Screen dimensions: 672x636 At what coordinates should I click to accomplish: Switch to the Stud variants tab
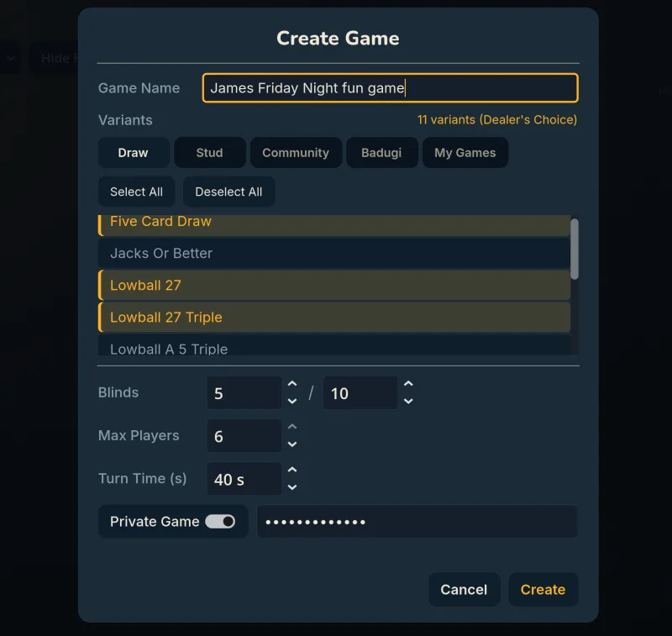209,152
